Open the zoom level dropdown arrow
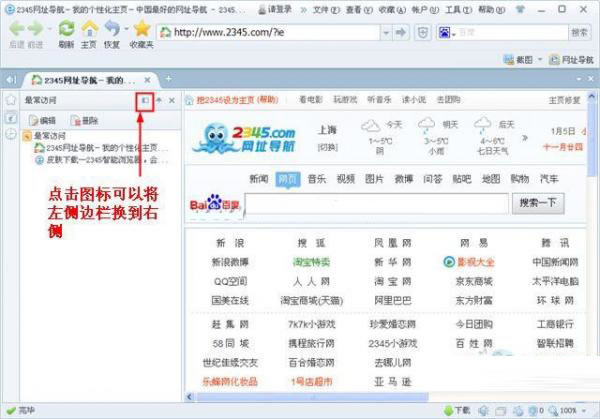 click(584, 411)
